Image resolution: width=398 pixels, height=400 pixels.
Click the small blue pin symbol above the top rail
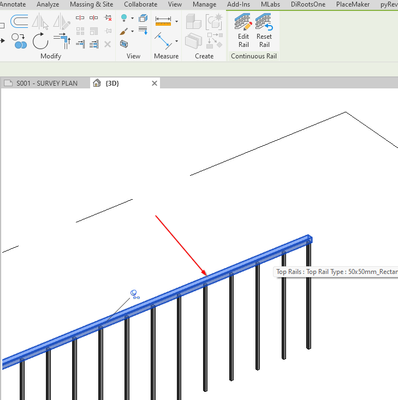click(x=135, y=294)
